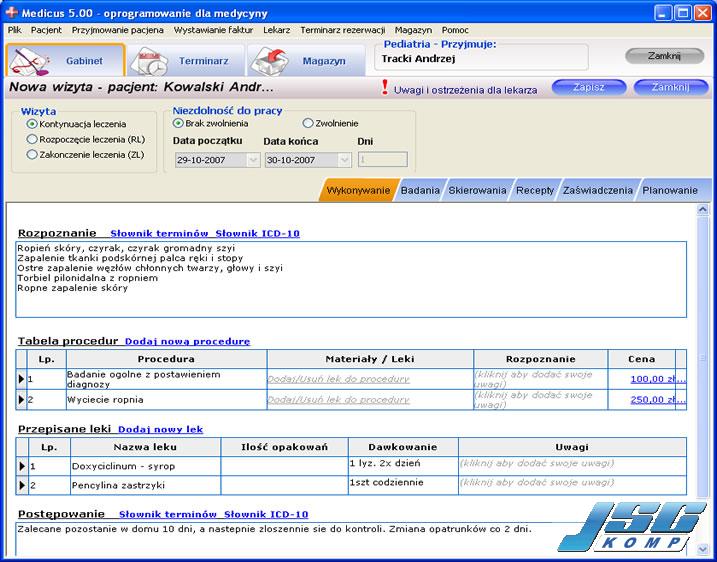Image resolution: width=717 pixels, height=562 pixels.
Task: Switch to the Recepty tab
Action: tap(535, 190)
